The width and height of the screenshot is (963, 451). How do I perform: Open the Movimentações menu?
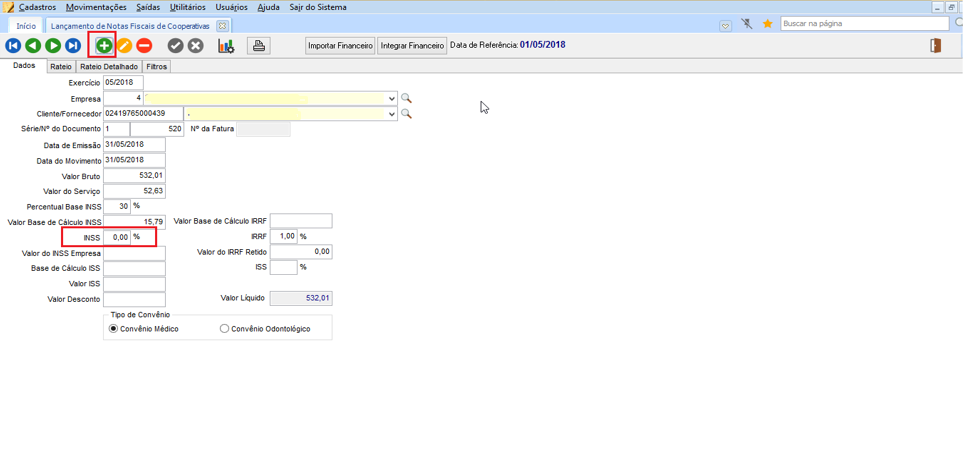pos(96,7)
